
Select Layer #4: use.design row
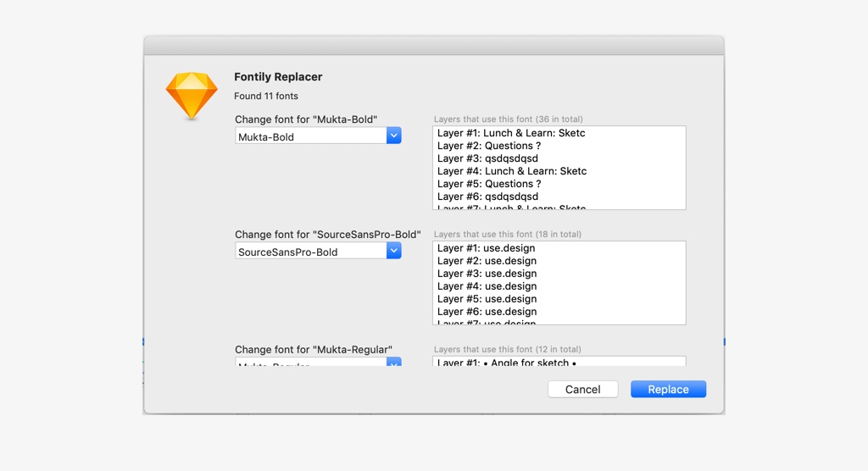click(x=559, y=286)
